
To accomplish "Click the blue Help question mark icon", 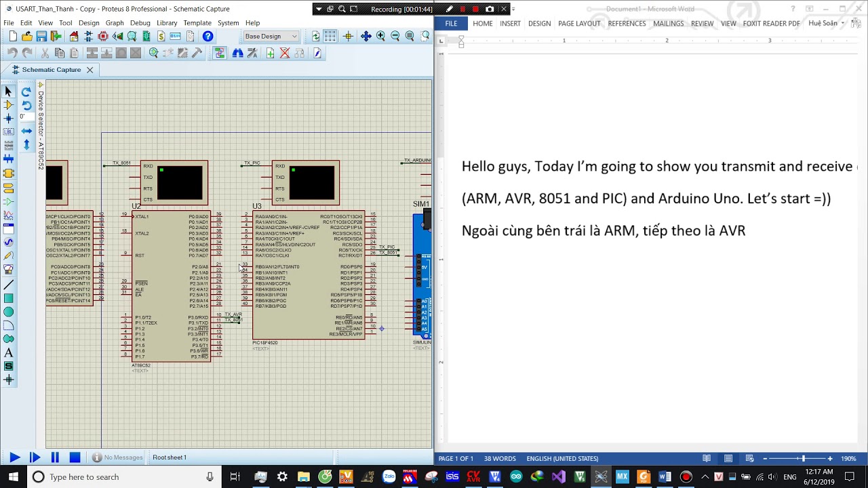I will pos(208,37).
